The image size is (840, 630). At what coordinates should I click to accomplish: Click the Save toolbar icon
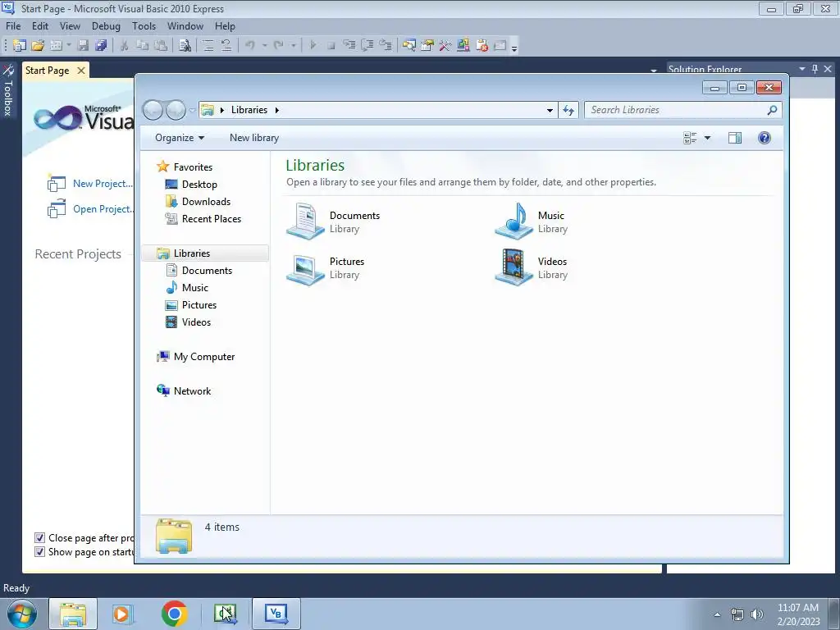point(83,46)
